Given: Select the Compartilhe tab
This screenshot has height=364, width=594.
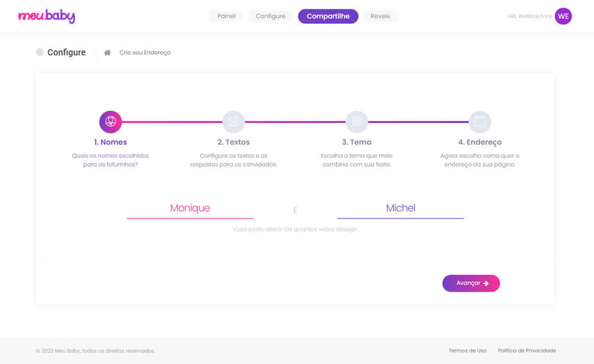Looking at the screenshot, I should (x=328, y=16).
